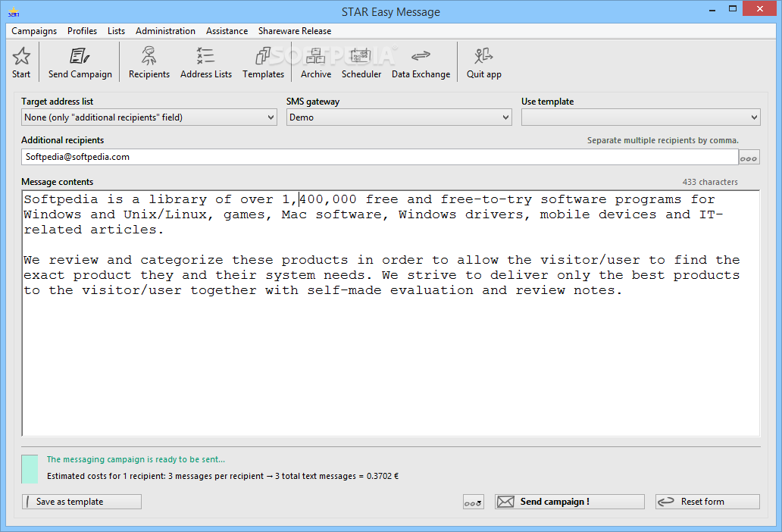Open the Archive toolbar icon
The width and height of the screenshot is (782, 532).
coord(315,56)
